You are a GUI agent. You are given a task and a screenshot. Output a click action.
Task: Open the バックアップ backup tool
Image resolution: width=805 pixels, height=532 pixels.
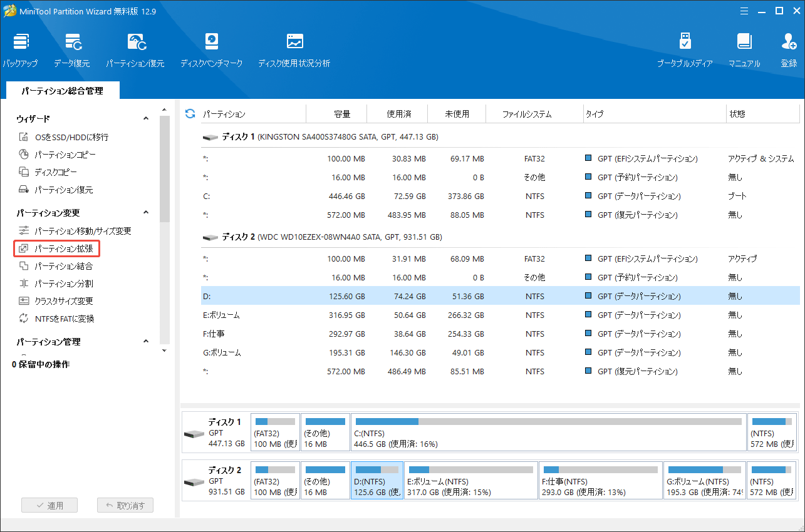coord(19,50)
